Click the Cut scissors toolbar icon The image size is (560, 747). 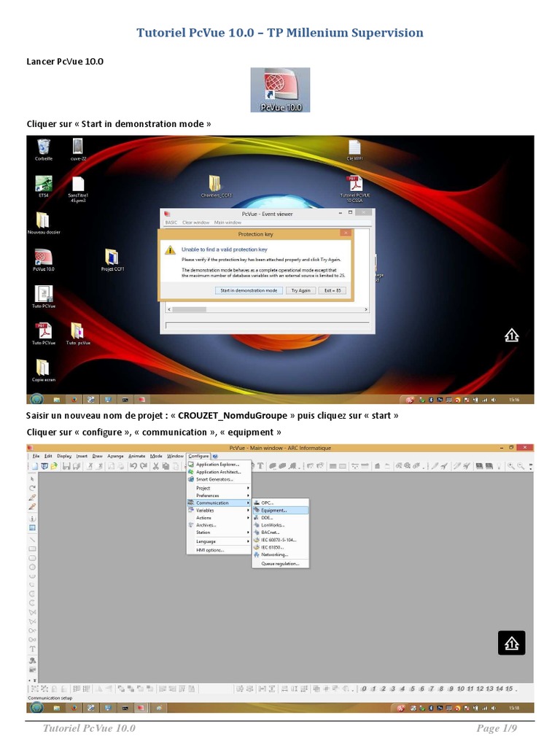(x=155, y=466)
